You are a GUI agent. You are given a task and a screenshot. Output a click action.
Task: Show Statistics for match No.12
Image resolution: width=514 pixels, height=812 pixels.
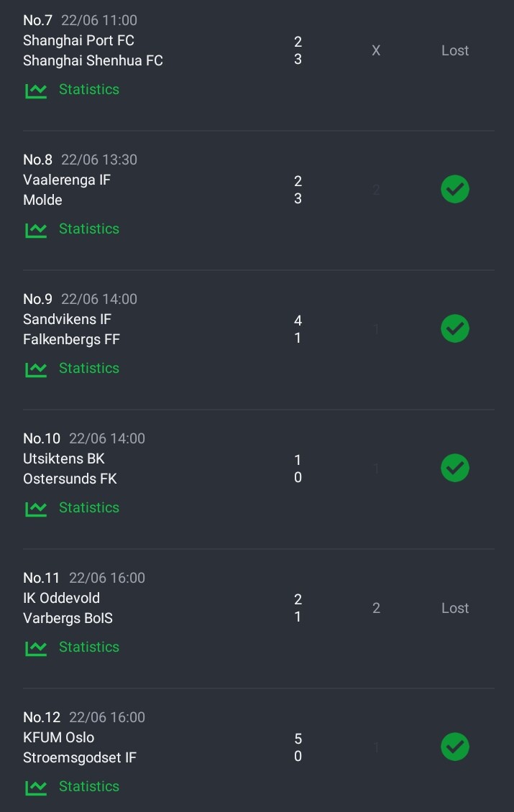click(x=89, y=785)
